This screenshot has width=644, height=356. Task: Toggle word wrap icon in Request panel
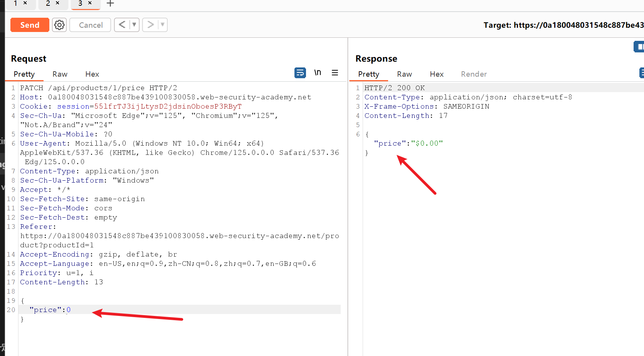click(x=300, y=72)
